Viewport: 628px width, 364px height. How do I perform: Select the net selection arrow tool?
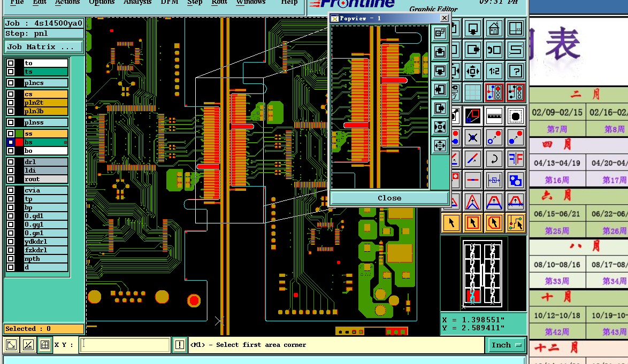516,223
